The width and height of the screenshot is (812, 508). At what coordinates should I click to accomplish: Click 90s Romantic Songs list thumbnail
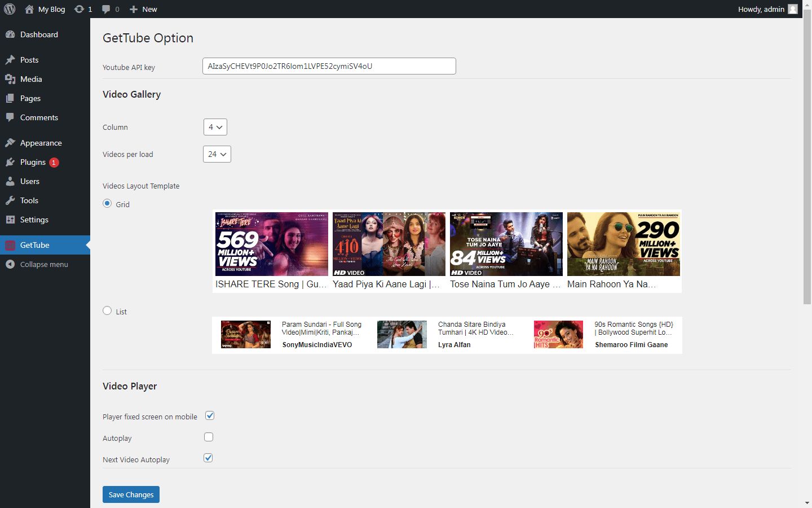coord(558,334)
